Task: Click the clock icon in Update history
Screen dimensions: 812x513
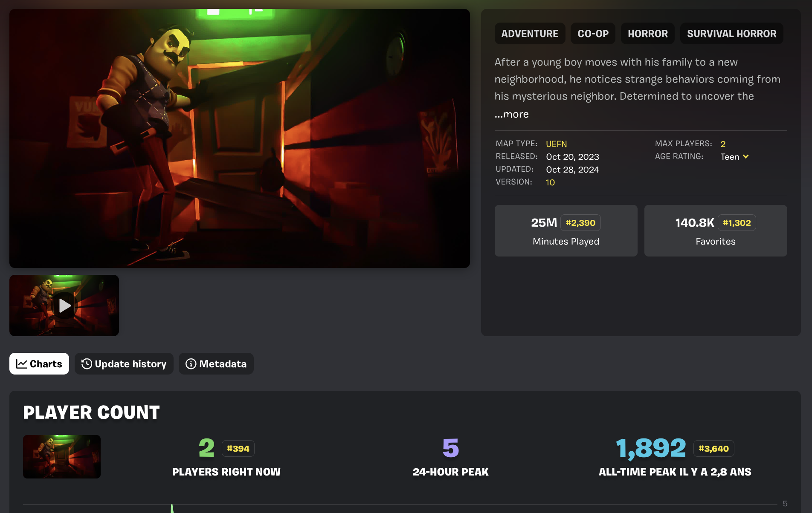Action: click(87, 364)
